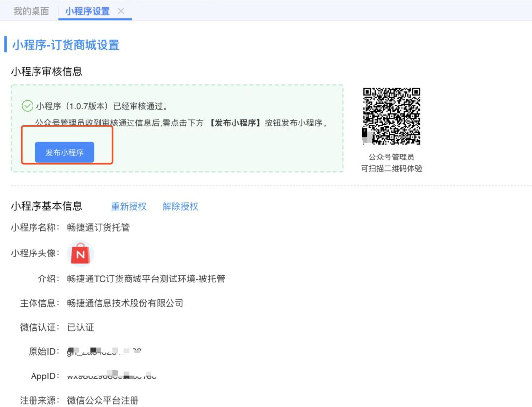The height and width of the screenshot is (407, 532).
Task: Click the 1.0.7版本 approval status text
Action: 102,106
